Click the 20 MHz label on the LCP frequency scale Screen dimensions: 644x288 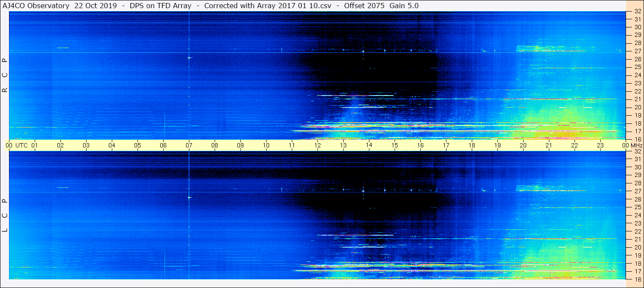[637, 247]
